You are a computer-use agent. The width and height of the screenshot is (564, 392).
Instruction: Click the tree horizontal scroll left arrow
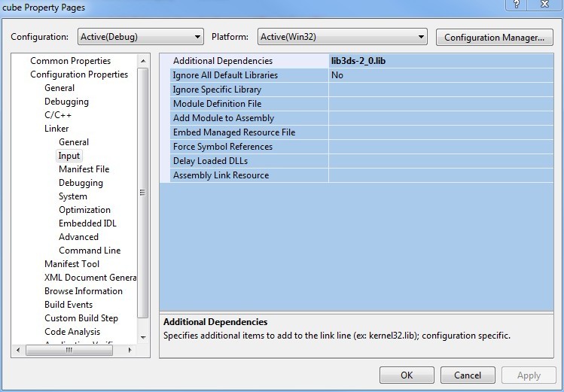tap(18, 350)
